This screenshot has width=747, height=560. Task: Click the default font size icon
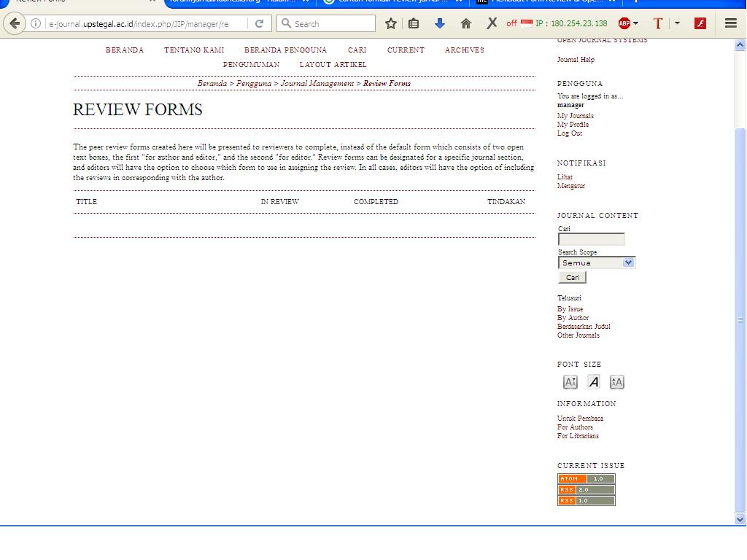pyautogui.click(x=594, y=382)
